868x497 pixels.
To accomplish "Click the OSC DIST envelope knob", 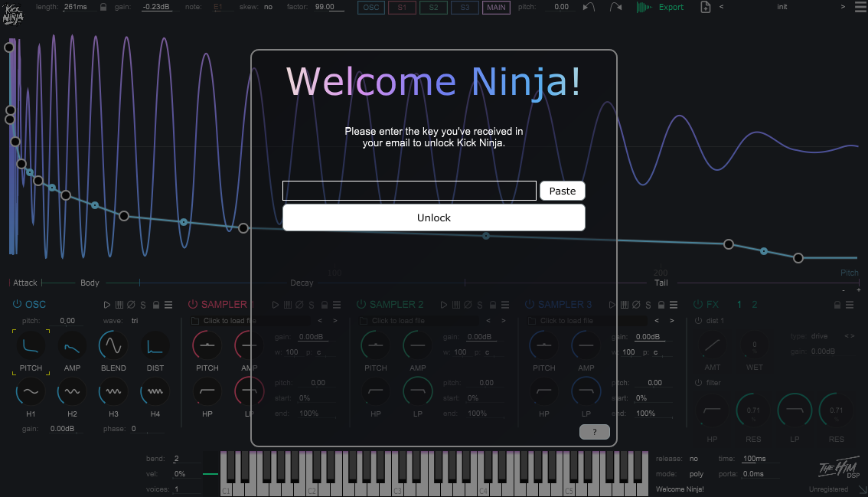I will click(x=155, y=345).
